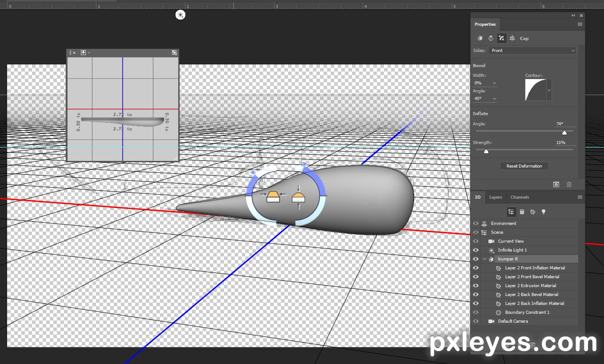Hide the bumper R mesh
The height and width of the screenshot is (364, 604).
pos(476,259)
